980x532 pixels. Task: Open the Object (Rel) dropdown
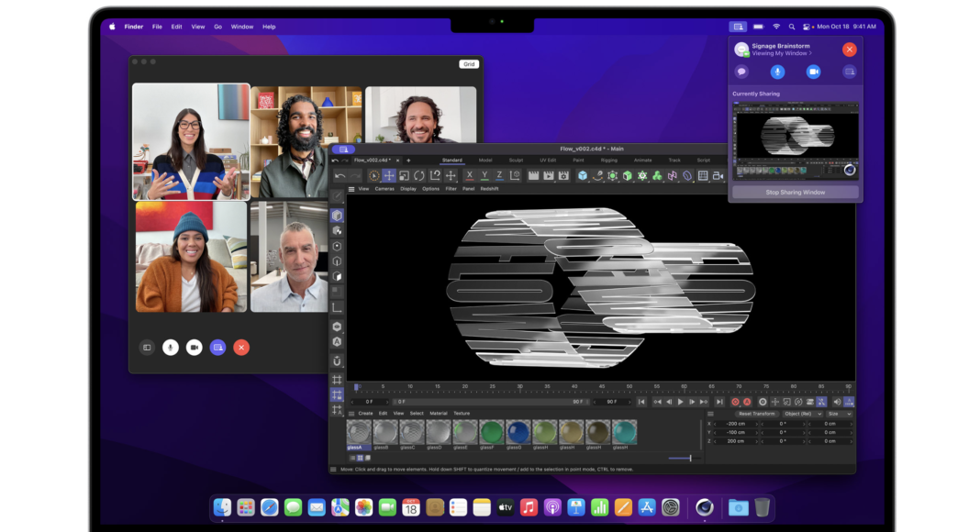(x=803, y=414)
